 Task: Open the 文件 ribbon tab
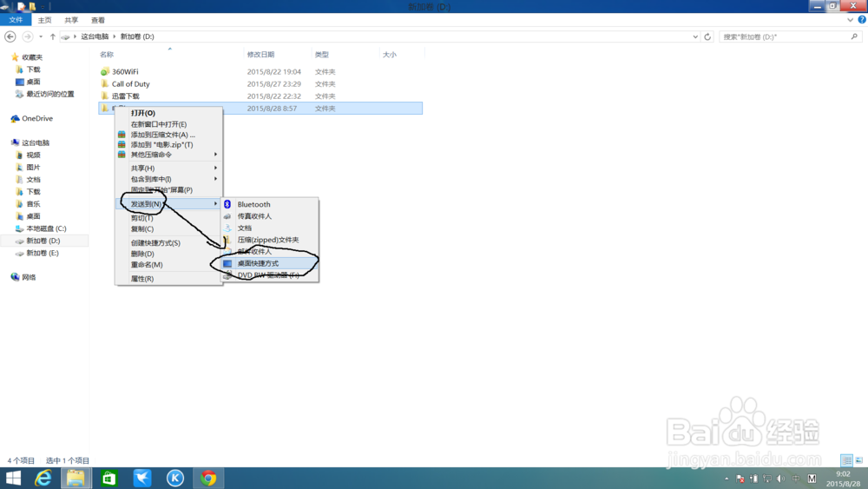(16, 20)
